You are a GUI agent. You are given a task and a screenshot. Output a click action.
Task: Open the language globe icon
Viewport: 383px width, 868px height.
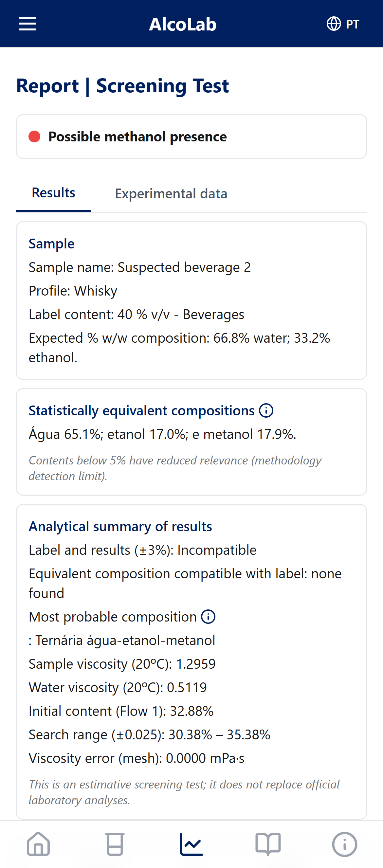coord(333,24)
